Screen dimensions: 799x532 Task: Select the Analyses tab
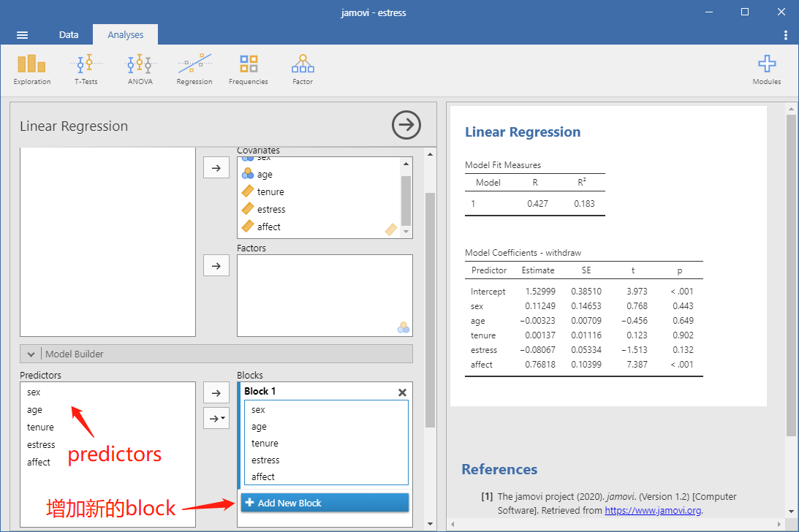coord(125,34)
